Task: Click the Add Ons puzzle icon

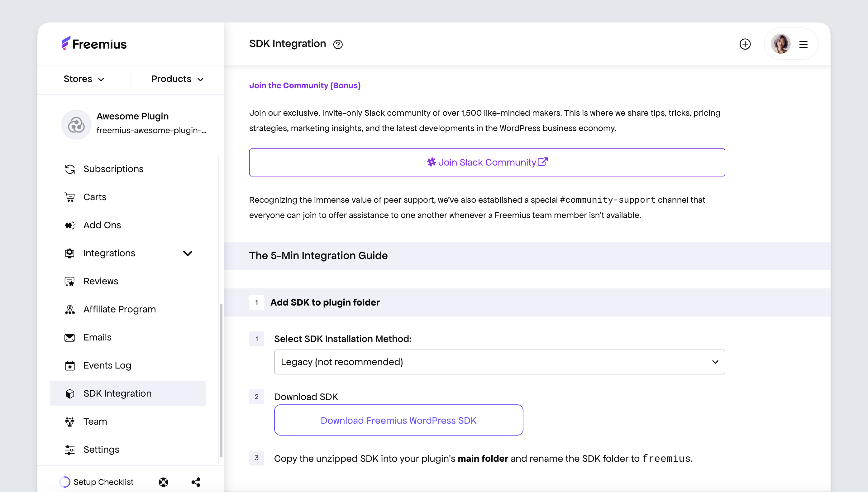Action: click(x=69, y=225)
